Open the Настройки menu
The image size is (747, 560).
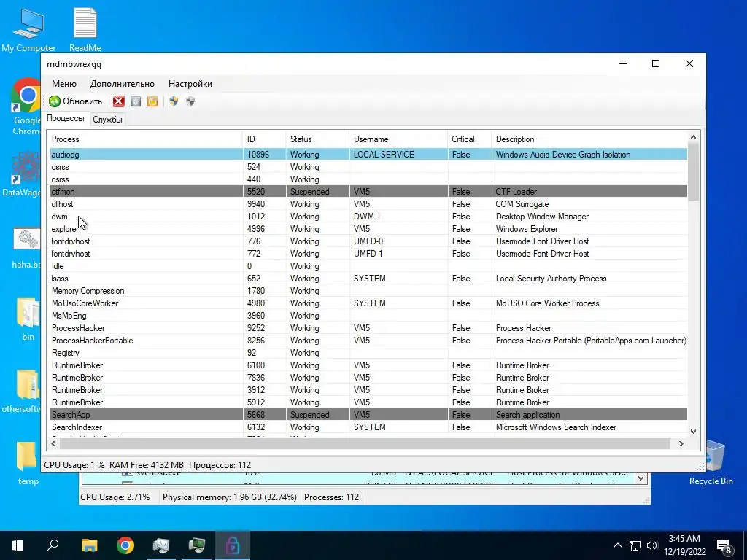click(190, 84)
